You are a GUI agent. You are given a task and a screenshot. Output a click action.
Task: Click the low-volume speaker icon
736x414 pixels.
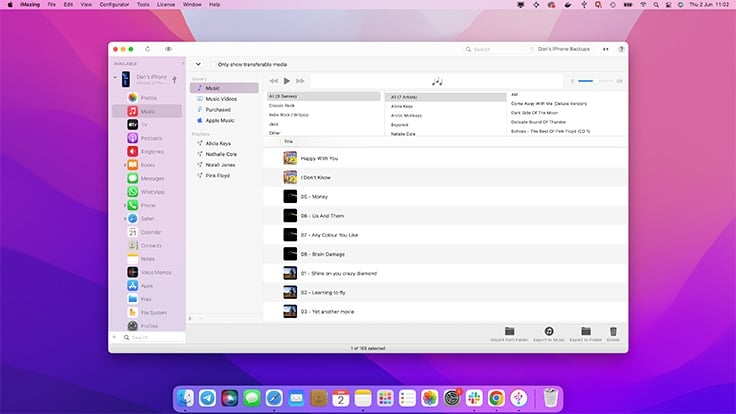coord(572,81)
